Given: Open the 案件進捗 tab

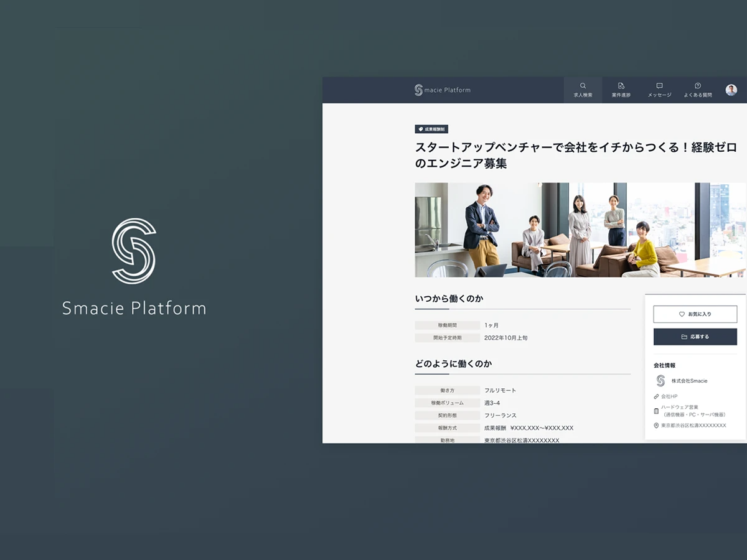Looking at the screenshot, I should [x=621, y=90].
